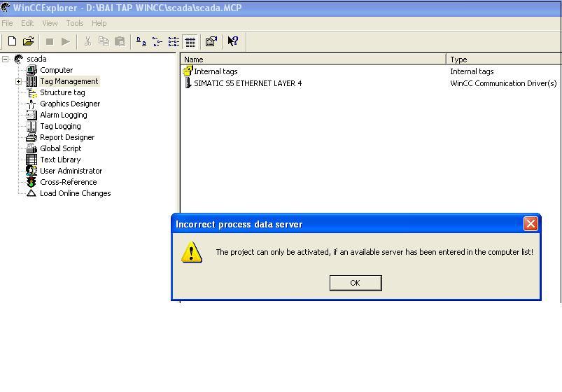Click the Structure tag icon
562x392 pixels.
32,93
